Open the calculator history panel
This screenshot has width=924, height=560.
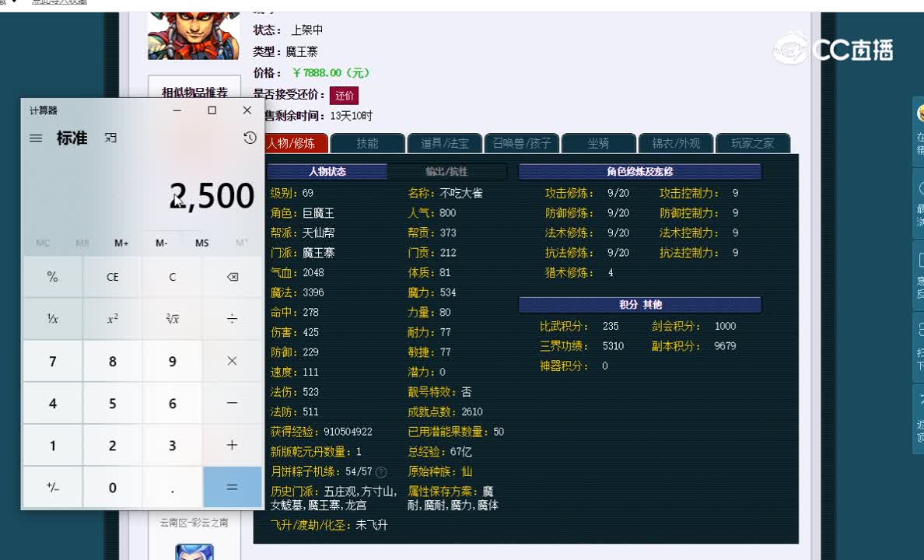click(249, 137)
